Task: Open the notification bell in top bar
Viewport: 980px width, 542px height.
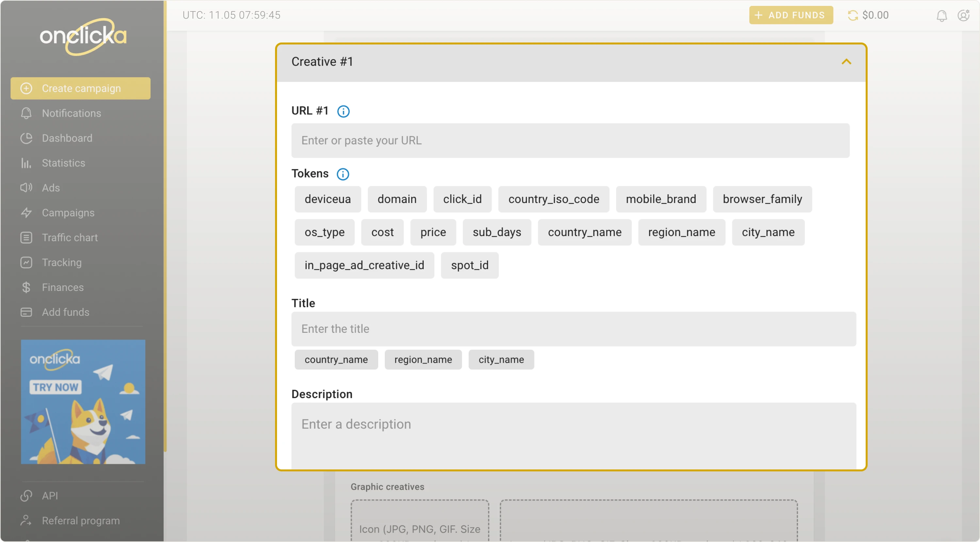Action: 941,16
